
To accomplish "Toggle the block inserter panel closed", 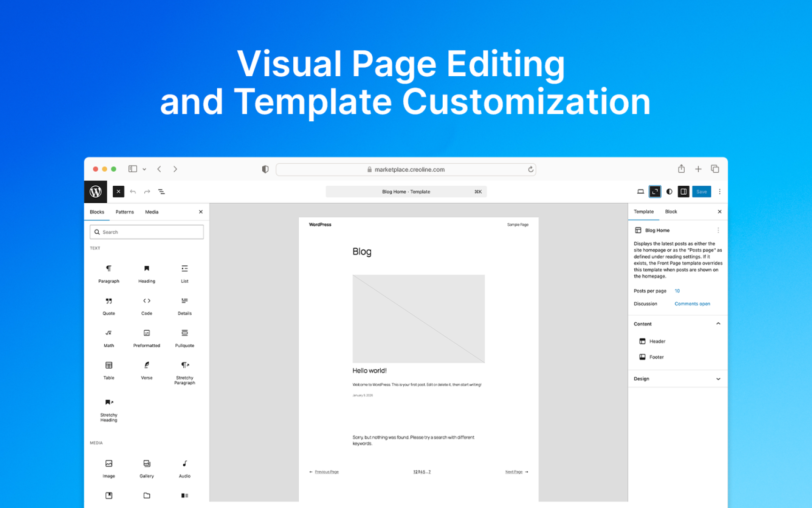I will pos(118,191).
